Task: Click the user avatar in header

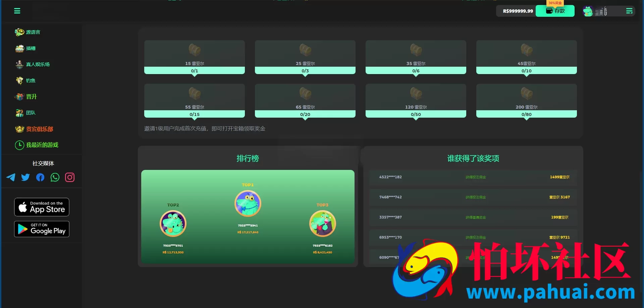Action: 588,11
